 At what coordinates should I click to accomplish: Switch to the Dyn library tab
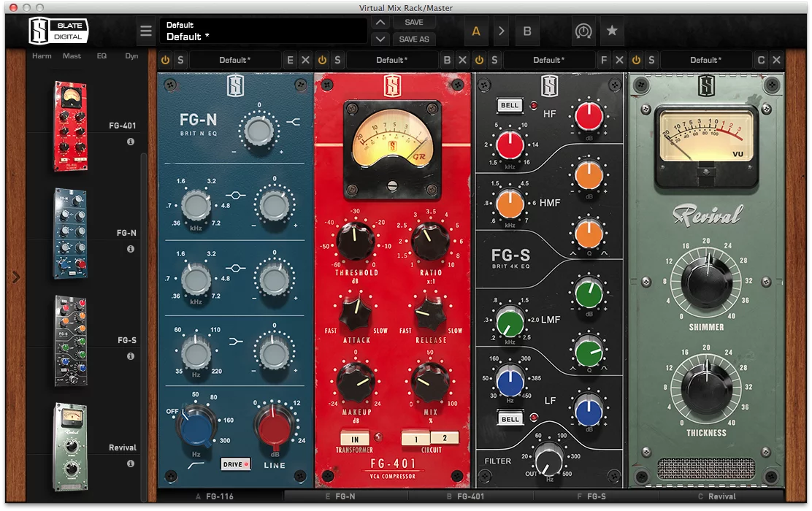tap(131, 56)
